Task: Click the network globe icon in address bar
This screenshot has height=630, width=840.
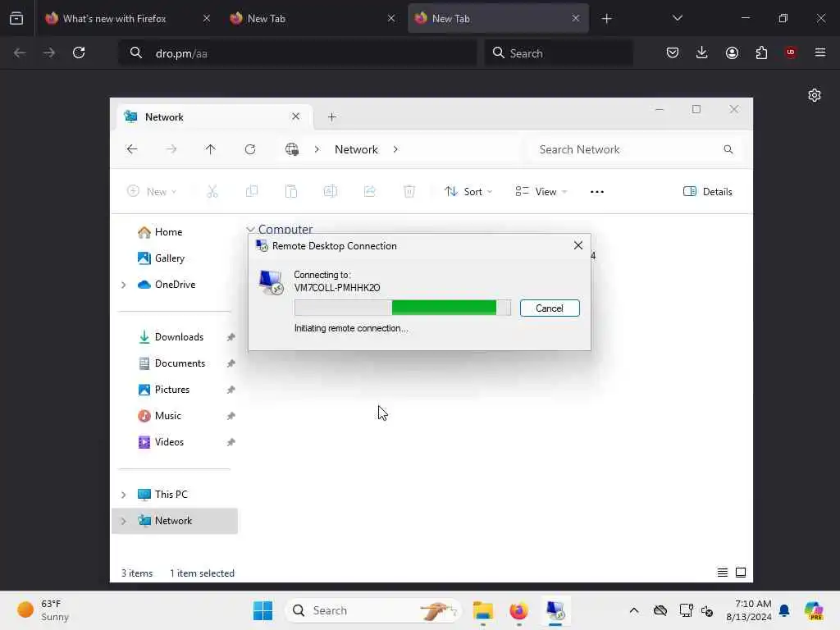Action: click(x=292, y=149)
